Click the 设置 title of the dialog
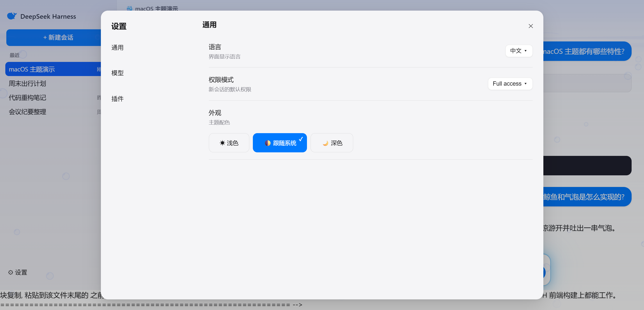The height and width of the screenshot is (310, 644). [x=119, y=26]
